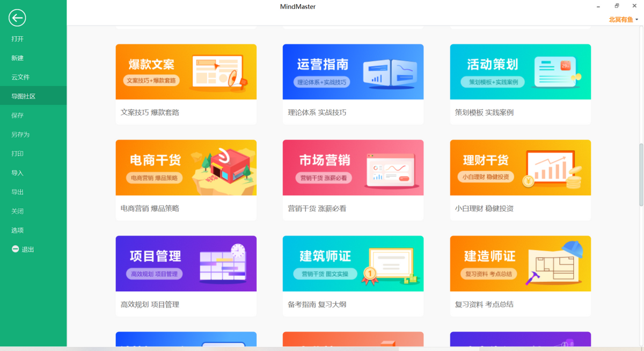The image size is (644, 351).
Task: Open the 项目管理 template
Action: point(186,263)
